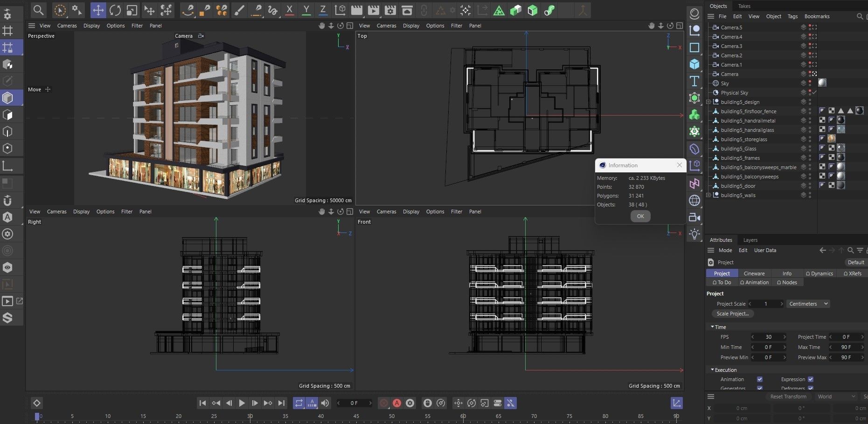Increase Project Scale stepper arrow
The image size is (868, 424).
coord(782,304)
